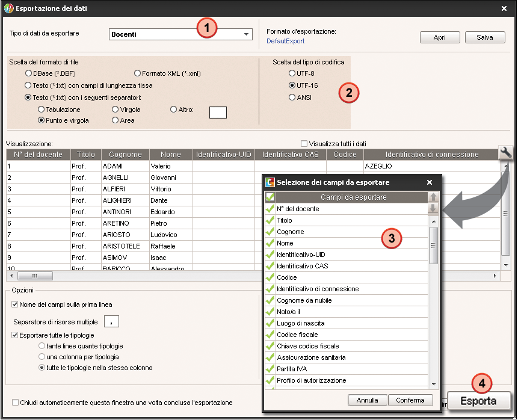The height and width of the screenshot is (420, 521).
Task: Choose Virgola separator
Action: pyautogui.click(x=116, y=110)
